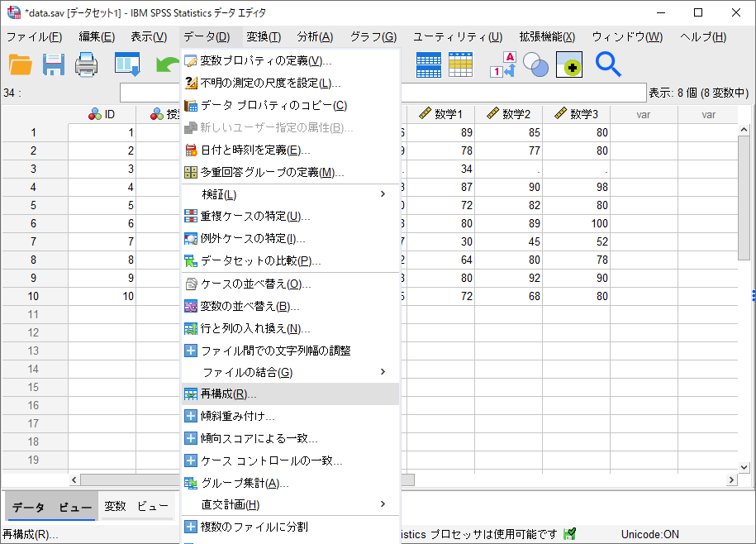Expand the 直交計画(H) submenu

pos(290,504)
